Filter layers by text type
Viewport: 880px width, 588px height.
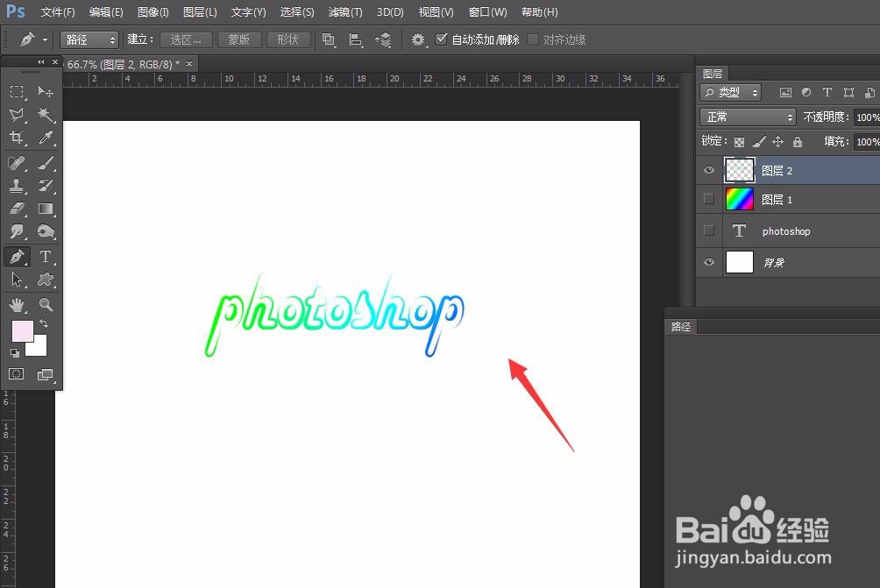pyautogui.click(x=827, y=93)
